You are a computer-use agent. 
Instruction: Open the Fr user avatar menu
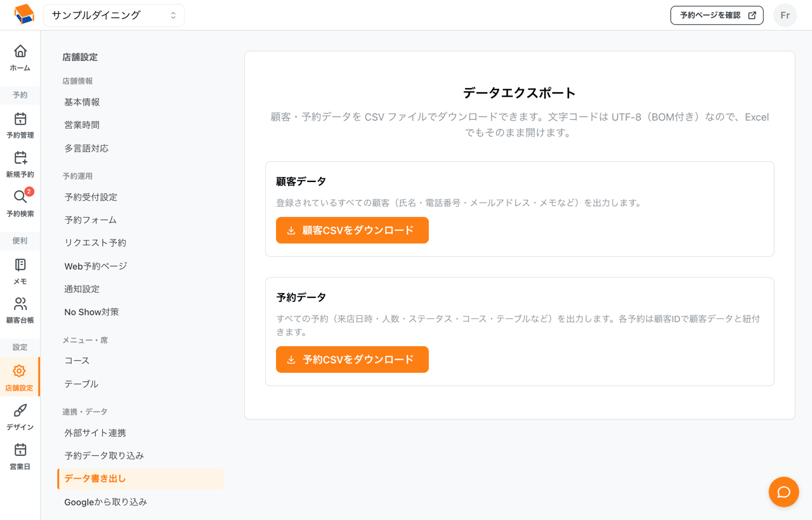[x=785, y=15]
